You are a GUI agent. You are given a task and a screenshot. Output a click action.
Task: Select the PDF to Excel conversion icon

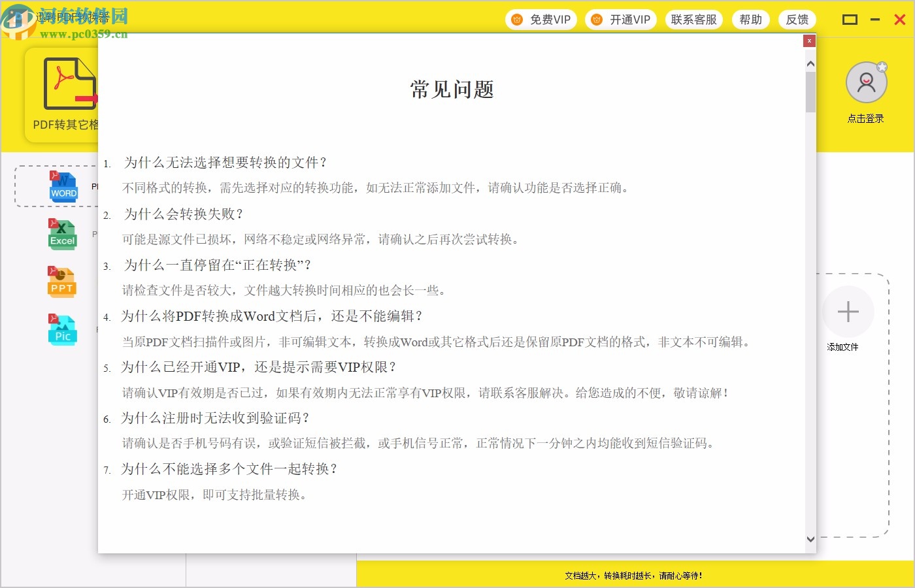coord(62,233)
